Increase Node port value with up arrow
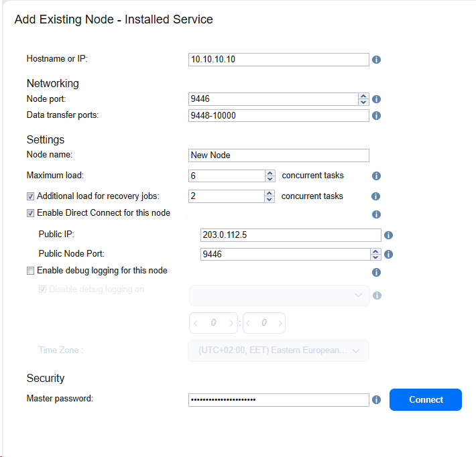 [363, 96]
